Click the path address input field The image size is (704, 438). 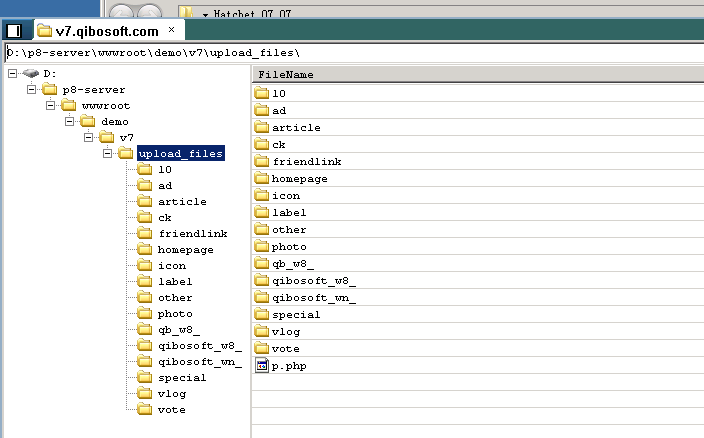pos(350,52)
